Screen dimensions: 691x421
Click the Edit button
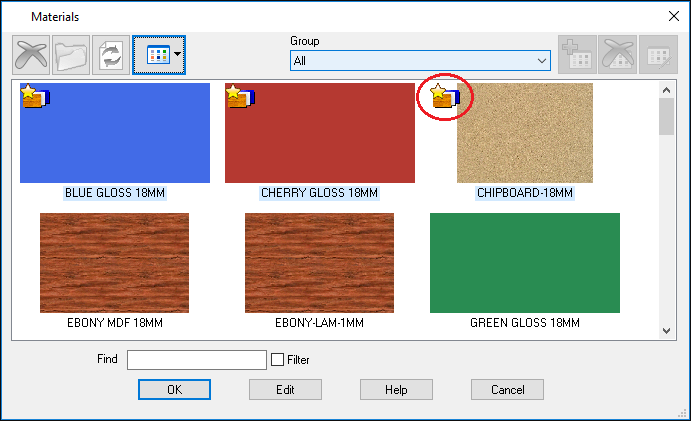pos(285,390)
